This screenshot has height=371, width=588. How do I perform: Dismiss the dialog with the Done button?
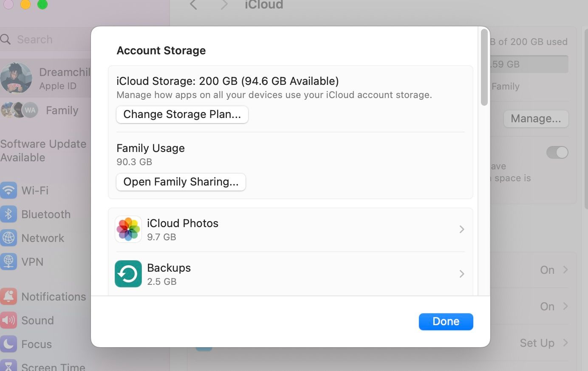click(x=446, y=321)
